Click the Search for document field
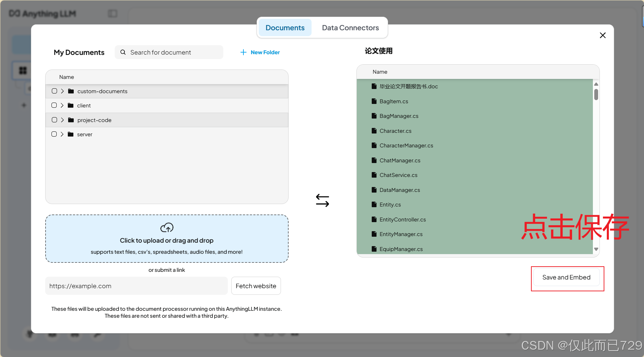Image resolution: width=644 pixels, height=357 pixels. [169, 52]
